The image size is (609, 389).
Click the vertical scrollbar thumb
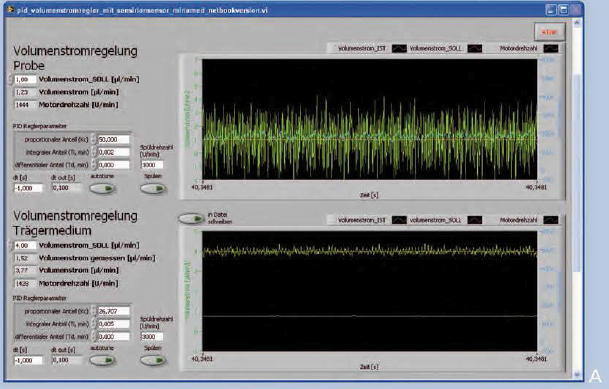577,173
